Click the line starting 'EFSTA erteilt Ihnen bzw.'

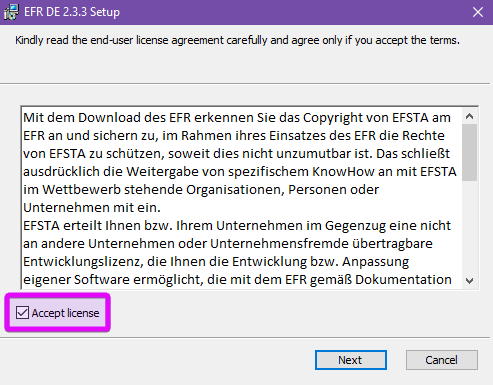click(x=237, y=226)
